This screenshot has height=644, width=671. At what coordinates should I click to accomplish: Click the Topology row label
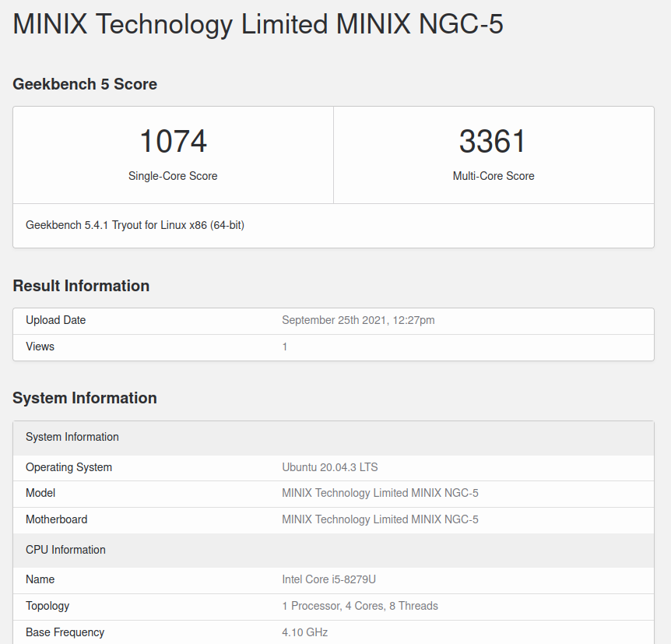pyautogui.click(x=47, y=607)
